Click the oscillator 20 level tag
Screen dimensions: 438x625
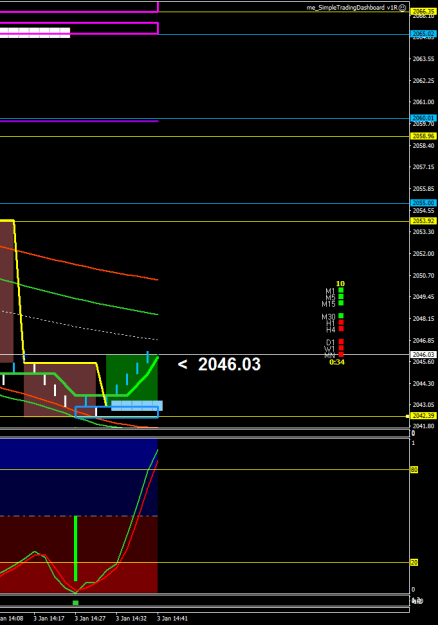tap(414, 562)
